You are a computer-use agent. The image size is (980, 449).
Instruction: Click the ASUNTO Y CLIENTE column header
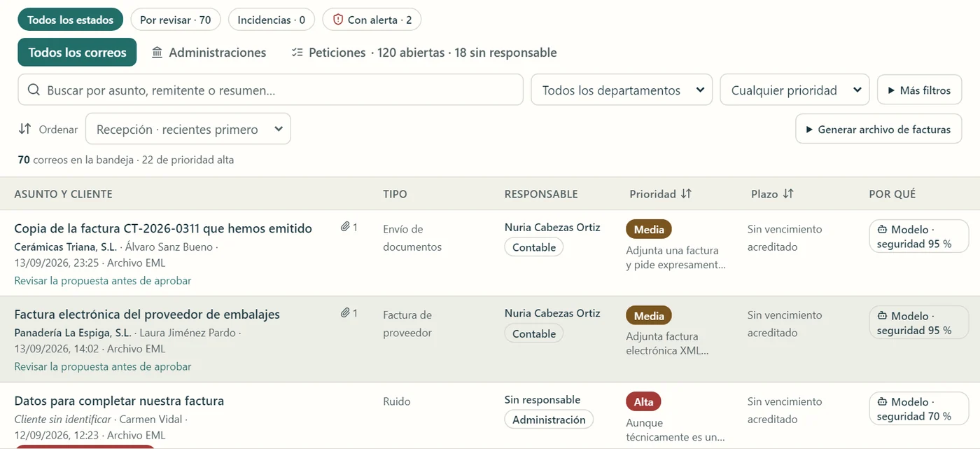[63, 194]
